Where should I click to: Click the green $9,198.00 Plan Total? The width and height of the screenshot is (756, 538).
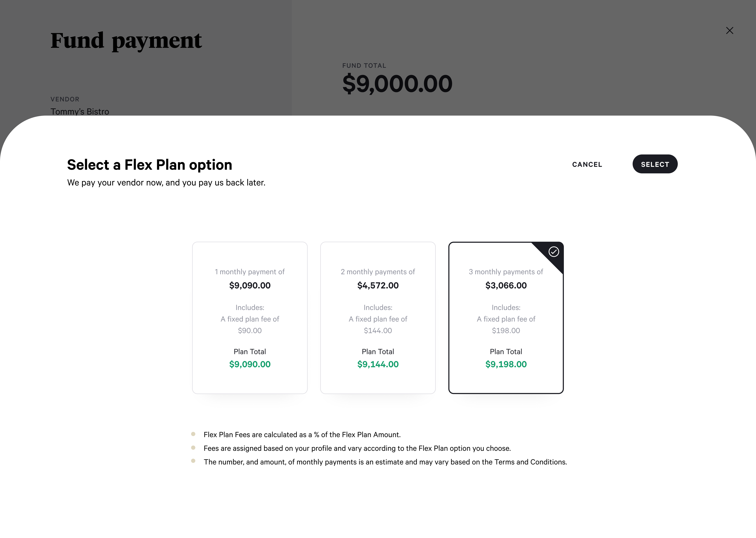pos(506,364)
